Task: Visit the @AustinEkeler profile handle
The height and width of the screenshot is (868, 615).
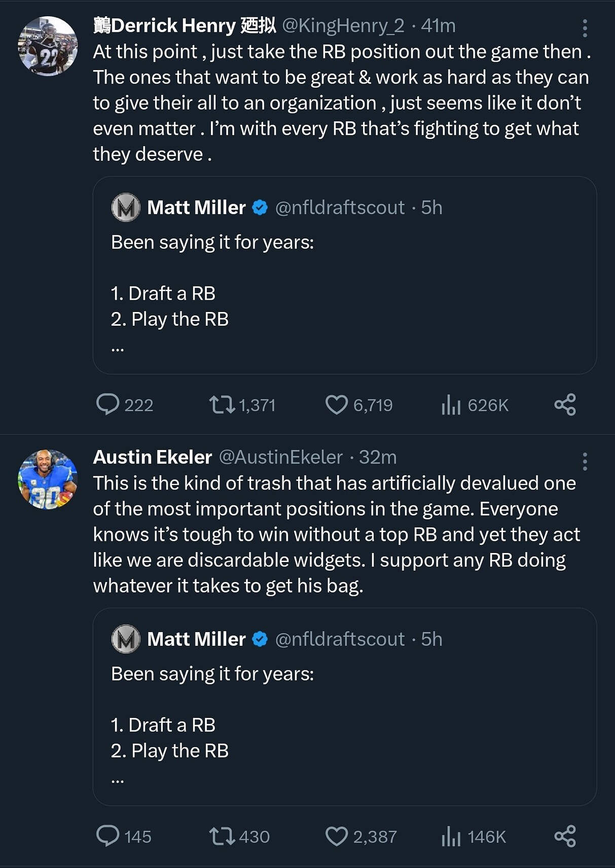Action: [280, 457]
